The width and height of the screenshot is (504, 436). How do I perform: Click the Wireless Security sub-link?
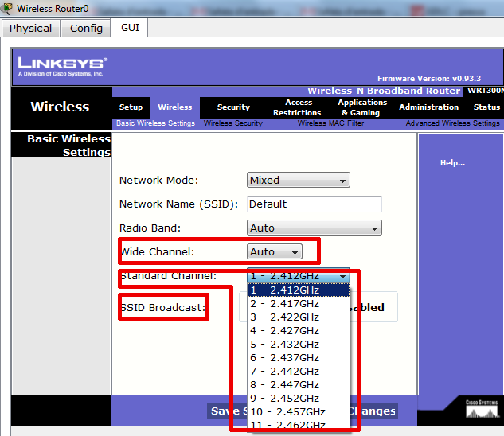(232, 123)
